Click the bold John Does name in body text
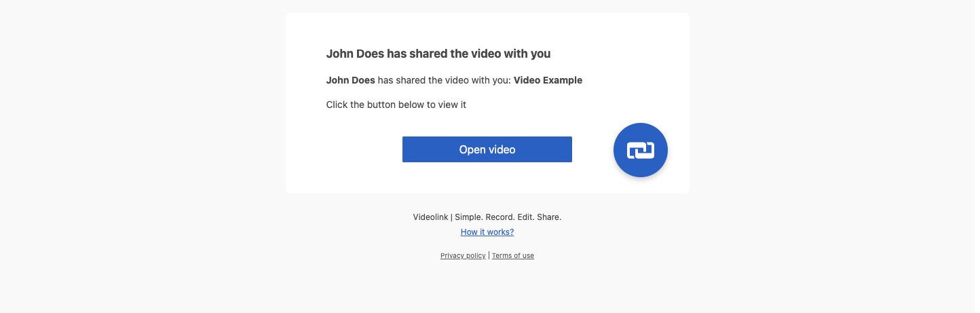 tap(350, 80)
